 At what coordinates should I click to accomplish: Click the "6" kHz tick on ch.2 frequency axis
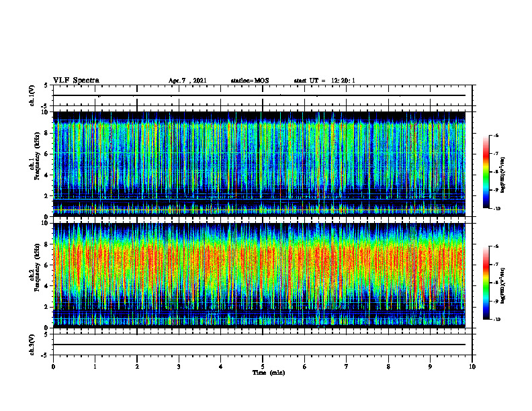47,265
